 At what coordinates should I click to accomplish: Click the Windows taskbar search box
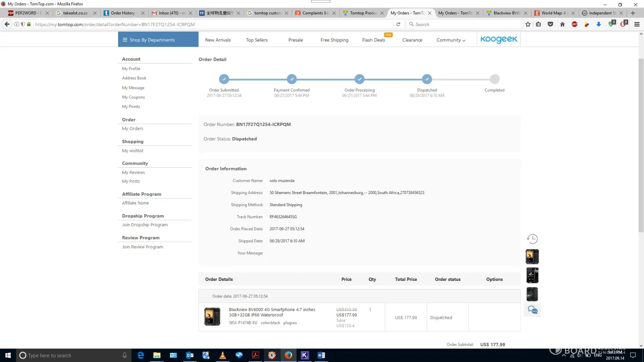click(x=72, y=355)
